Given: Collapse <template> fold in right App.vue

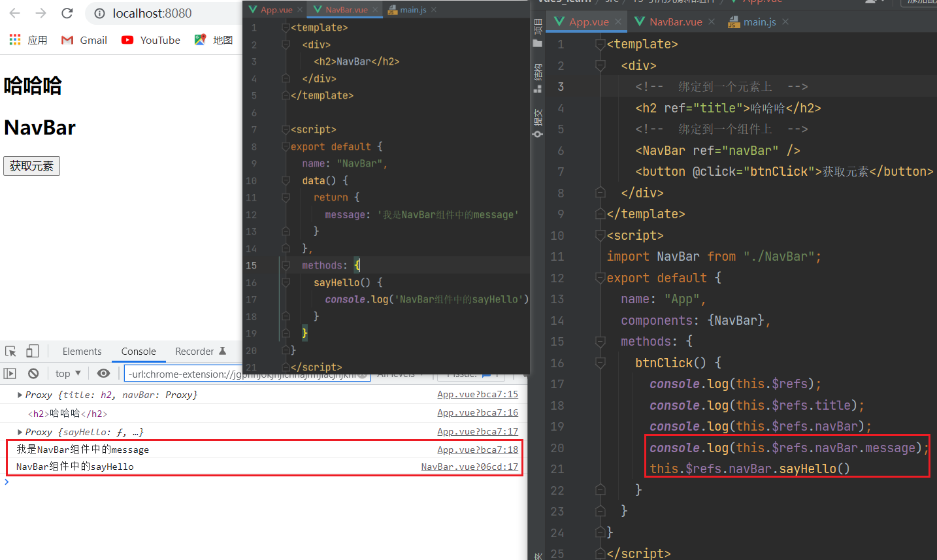Looking at the screenshot, I should pyautogui.click(x=600, y=44).
